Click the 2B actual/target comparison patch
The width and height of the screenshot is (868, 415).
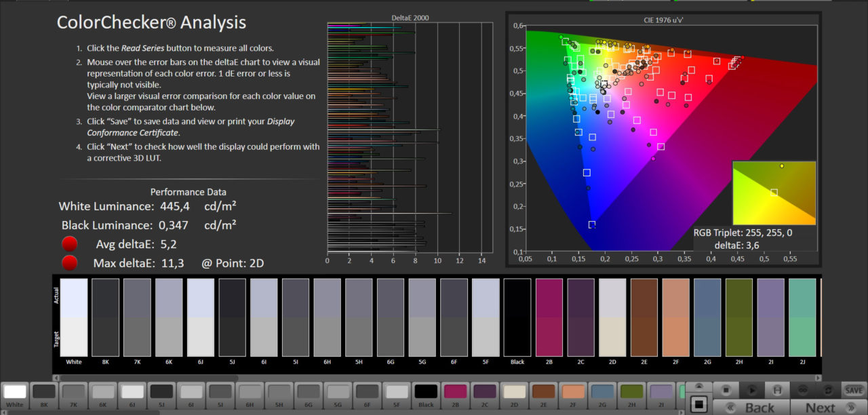coord(549,317)
